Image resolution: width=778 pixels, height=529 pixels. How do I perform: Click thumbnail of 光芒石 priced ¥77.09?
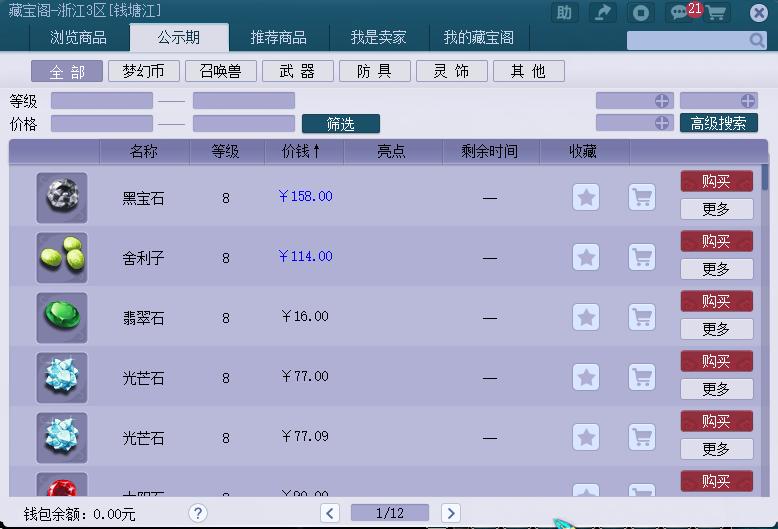(62, 438)
